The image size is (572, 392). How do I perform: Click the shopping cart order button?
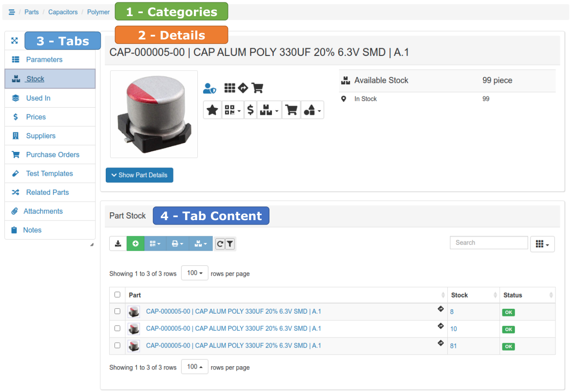click(291, 110)
